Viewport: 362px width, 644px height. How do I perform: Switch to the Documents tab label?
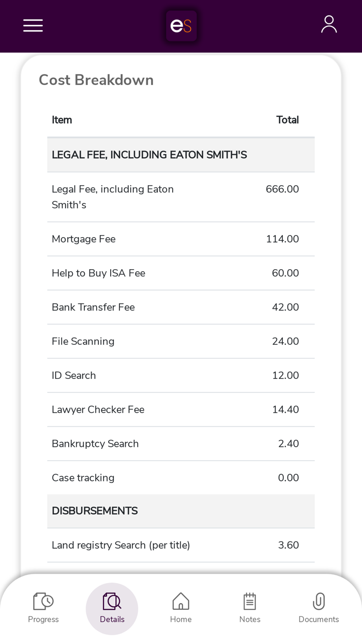point(319,620)
